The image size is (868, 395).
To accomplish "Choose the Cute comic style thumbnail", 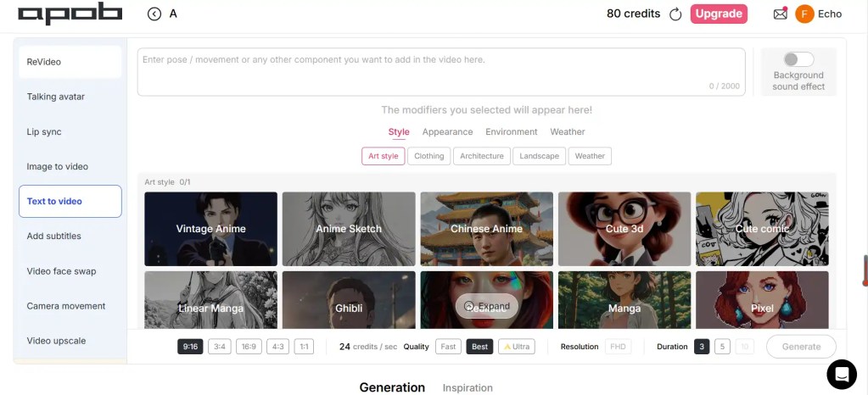I will [762, 229].
